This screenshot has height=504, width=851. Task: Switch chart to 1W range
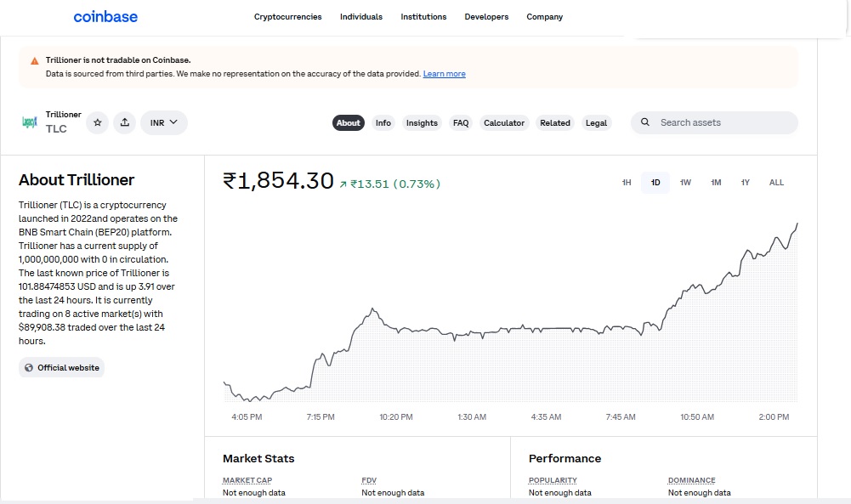pyautogui.click(x=685, y=183)
